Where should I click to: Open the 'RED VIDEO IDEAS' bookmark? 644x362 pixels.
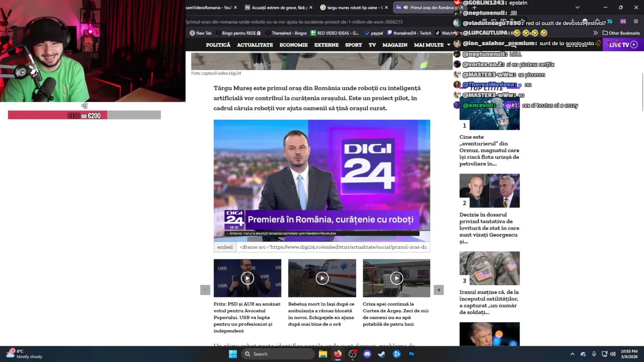(335, 33)
